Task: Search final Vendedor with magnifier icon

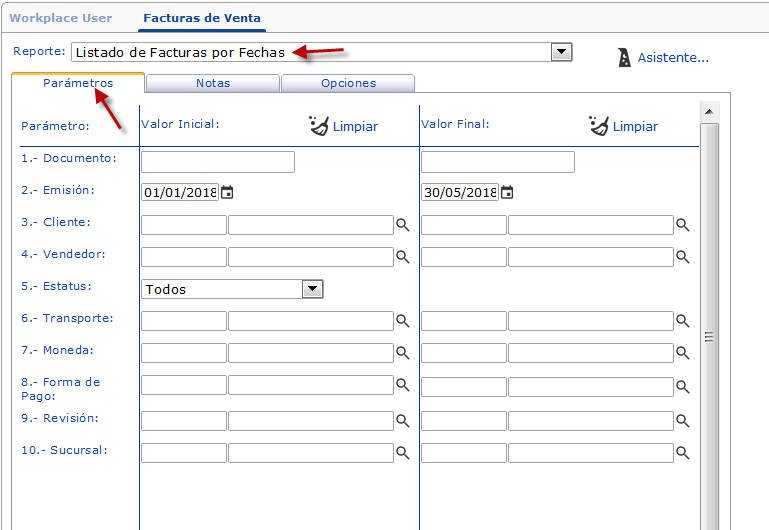Action: click(683, 256)
